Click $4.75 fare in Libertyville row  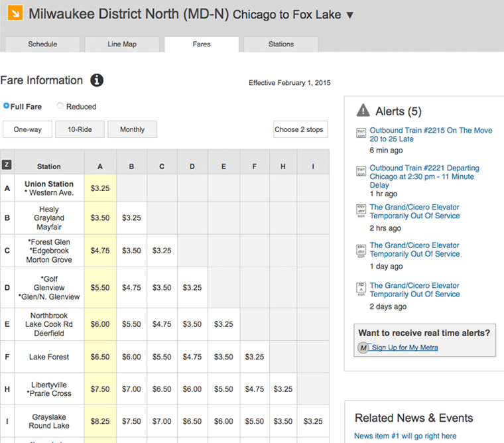254,389
